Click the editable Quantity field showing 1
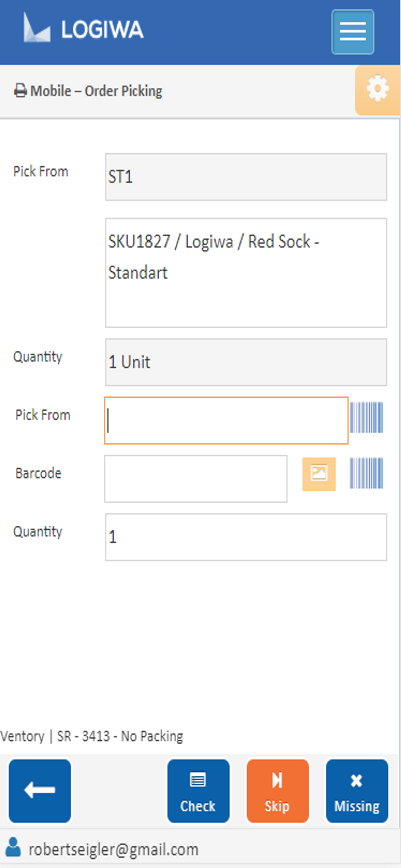The width and height of the screenshot is (401, 868). click(x=246, y=537)
